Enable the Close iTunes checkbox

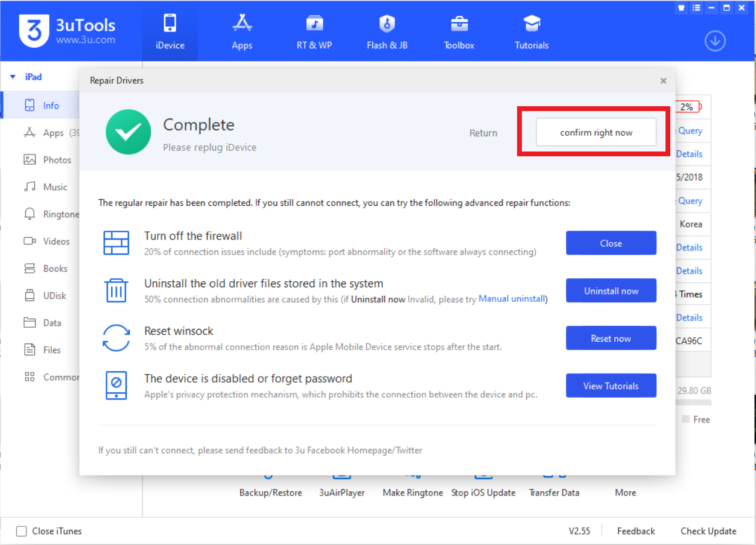tap(22, 531)
